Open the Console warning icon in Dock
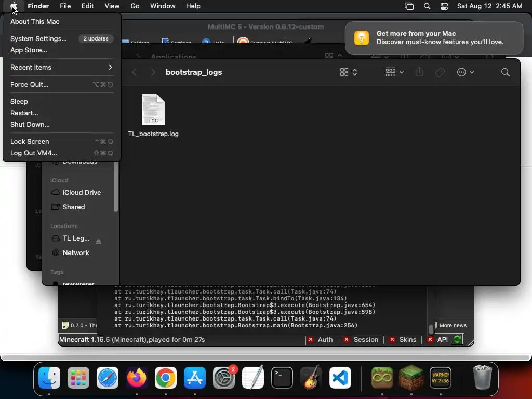This screenshot has height=399, width=532. point(441,378)
